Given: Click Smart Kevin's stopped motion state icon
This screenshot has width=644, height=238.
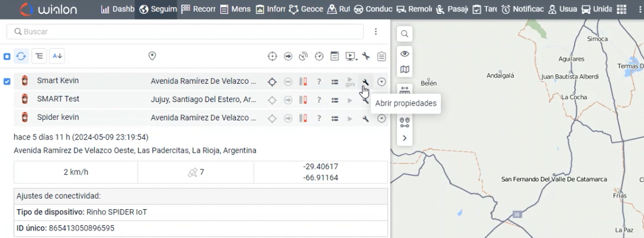Looking at the screenshot, I should click(288, 82).
